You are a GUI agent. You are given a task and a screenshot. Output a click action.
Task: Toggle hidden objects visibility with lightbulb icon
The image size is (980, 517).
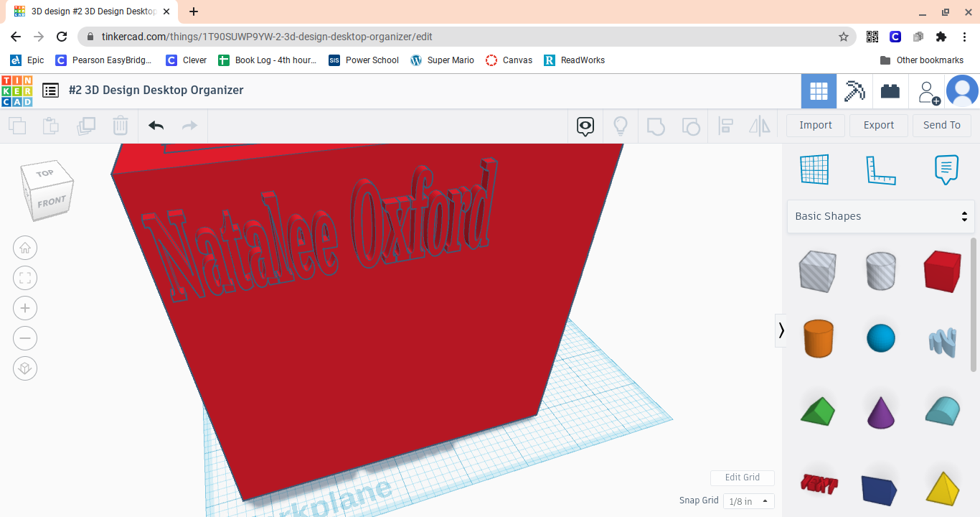coord(621,125)
